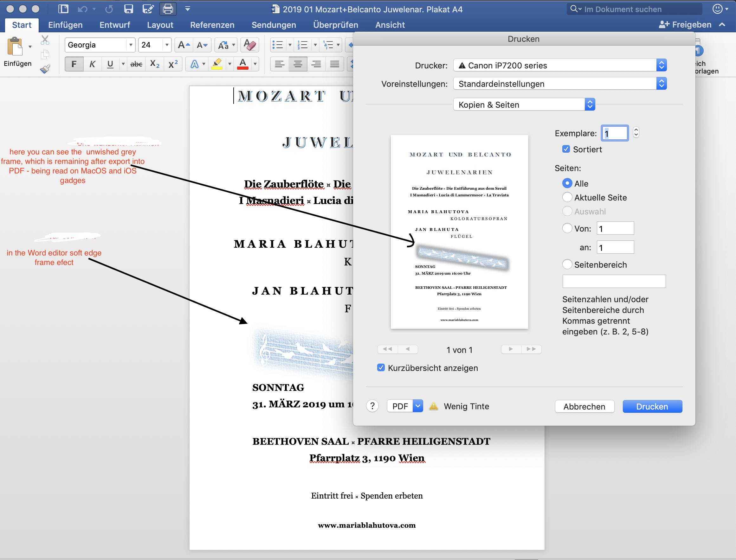Click the Bold formatting button
Screen dimensions: 736x560
tap(74, 64)
